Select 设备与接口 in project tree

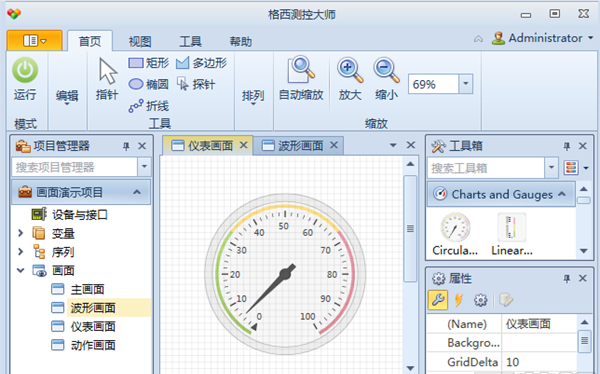tap(80, 214)
